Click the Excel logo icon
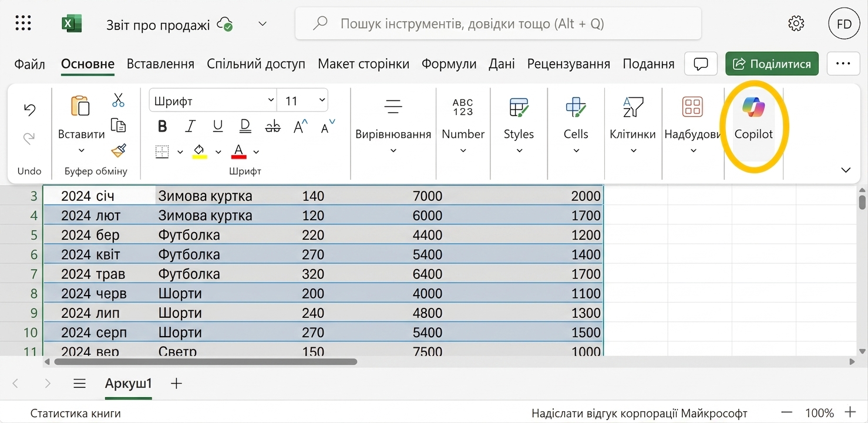This screenshot has width=868, height=423. pos(72,23)
